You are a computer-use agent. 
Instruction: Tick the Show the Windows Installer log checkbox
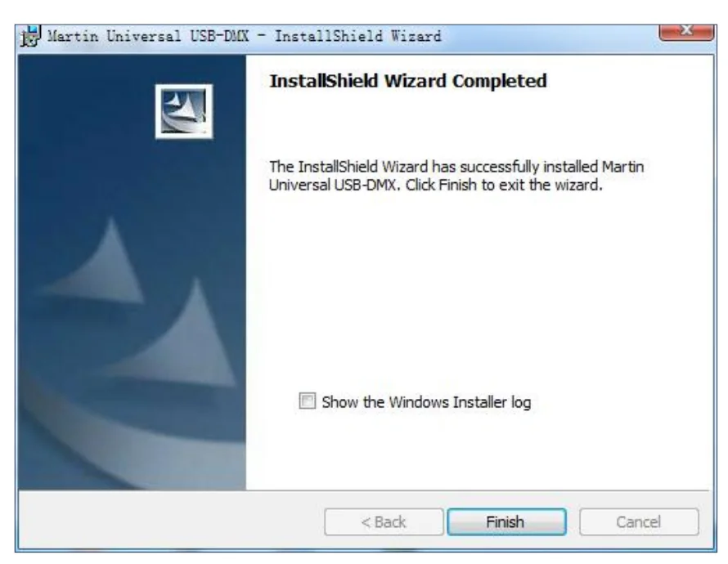(x=307, y=401)
